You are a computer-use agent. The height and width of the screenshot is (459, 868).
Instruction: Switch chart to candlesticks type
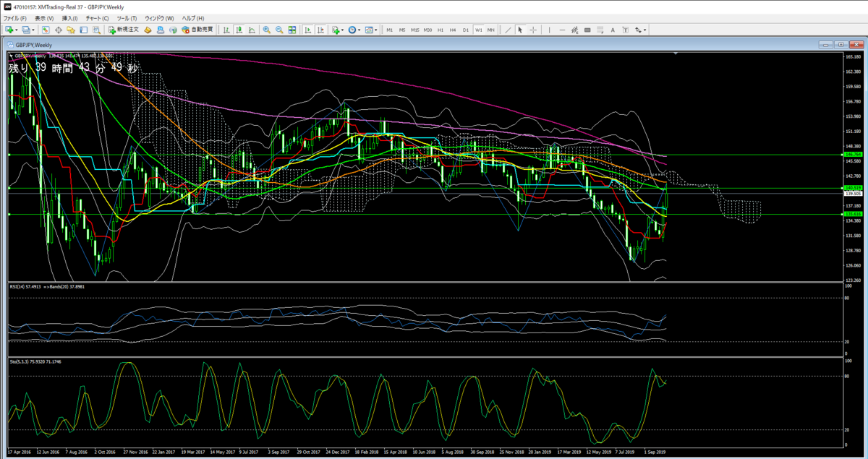[239, 30]
